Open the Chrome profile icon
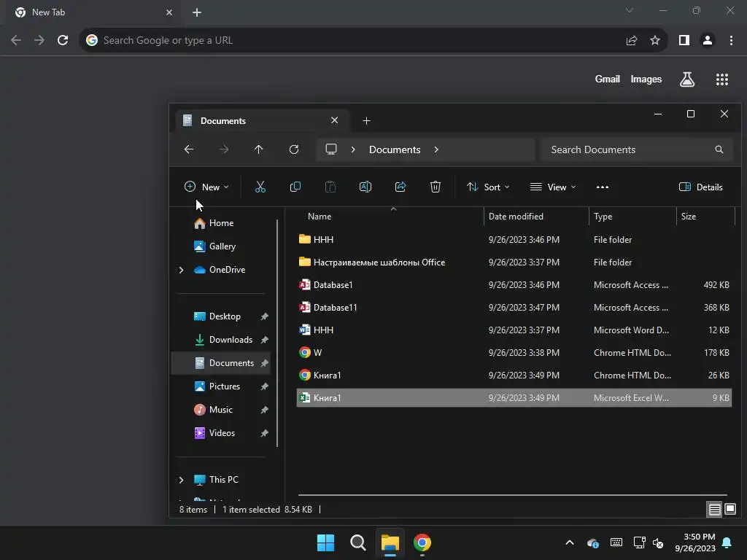This screenshot has width=747, height=560. 708,41
